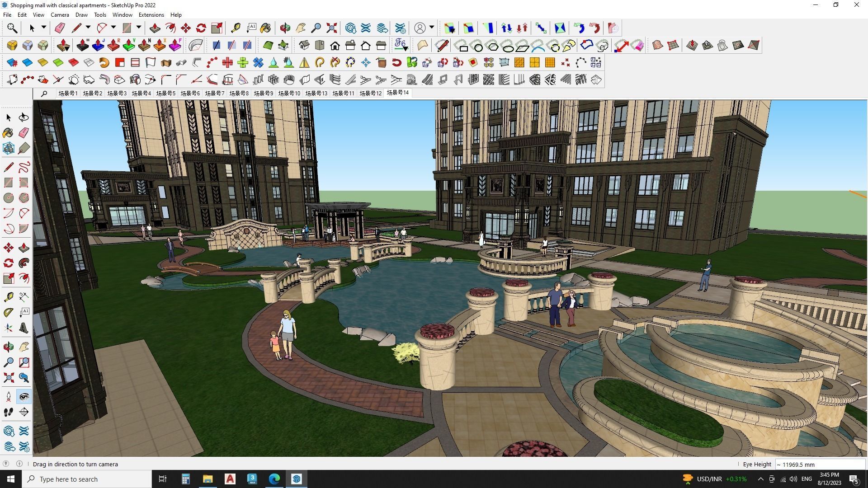Click the scene search magnifier icon
The image size is (868, 488).
point(44,94)
